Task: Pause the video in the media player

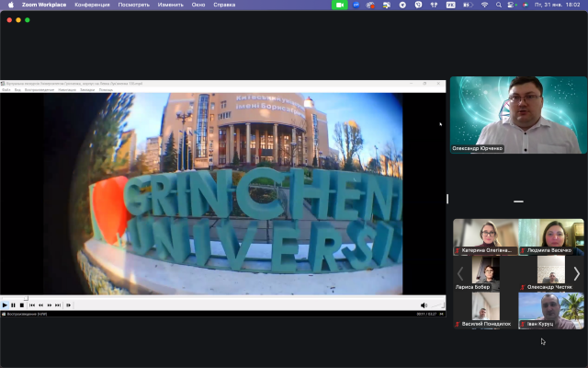Action: tap(13, 305)
